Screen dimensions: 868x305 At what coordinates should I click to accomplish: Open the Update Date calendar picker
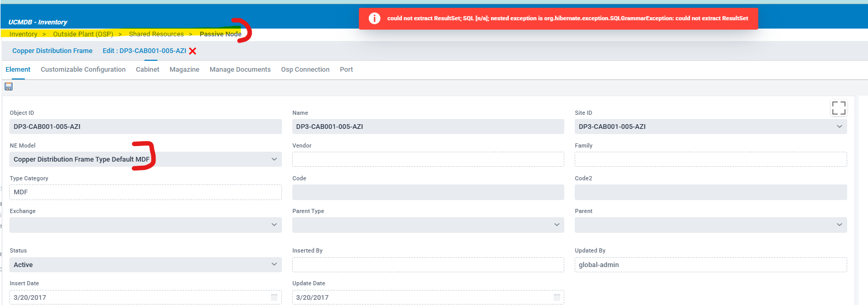(x=556, y=297)
